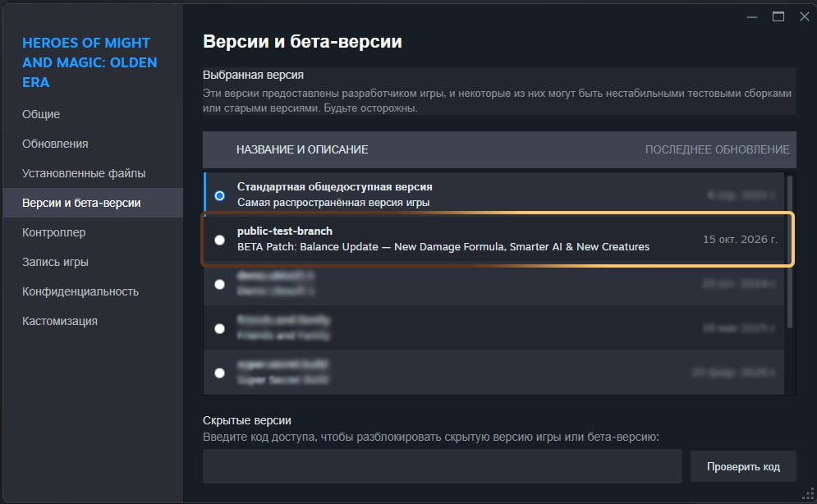
Task: Click the ПОСЛЕДНЕЕ ОБНОВЛЕНИЕ column header
Action: click(717, 150)
